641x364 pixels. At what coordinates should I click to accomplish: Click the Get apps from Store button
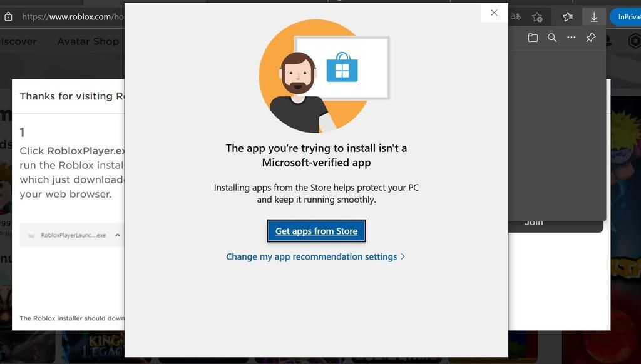(x=316, y=231)
